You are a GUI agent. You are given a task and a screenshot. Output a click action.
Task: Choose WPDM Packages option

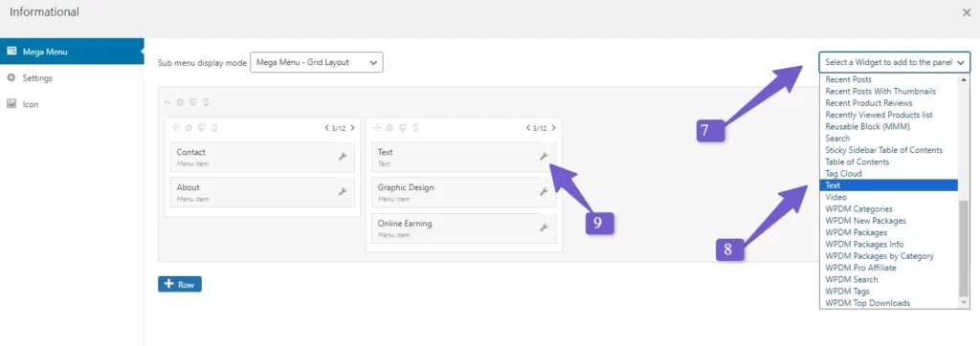point(889,232)
